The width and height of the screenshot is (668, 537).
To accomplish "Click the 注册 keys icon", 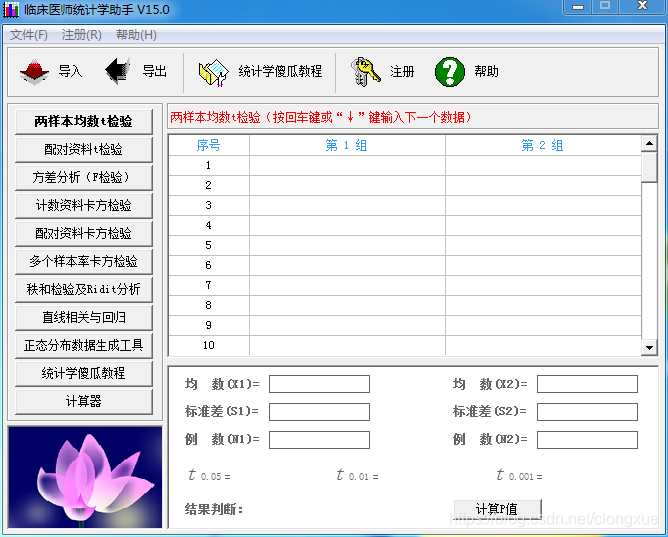I will [x=366, y=72].
